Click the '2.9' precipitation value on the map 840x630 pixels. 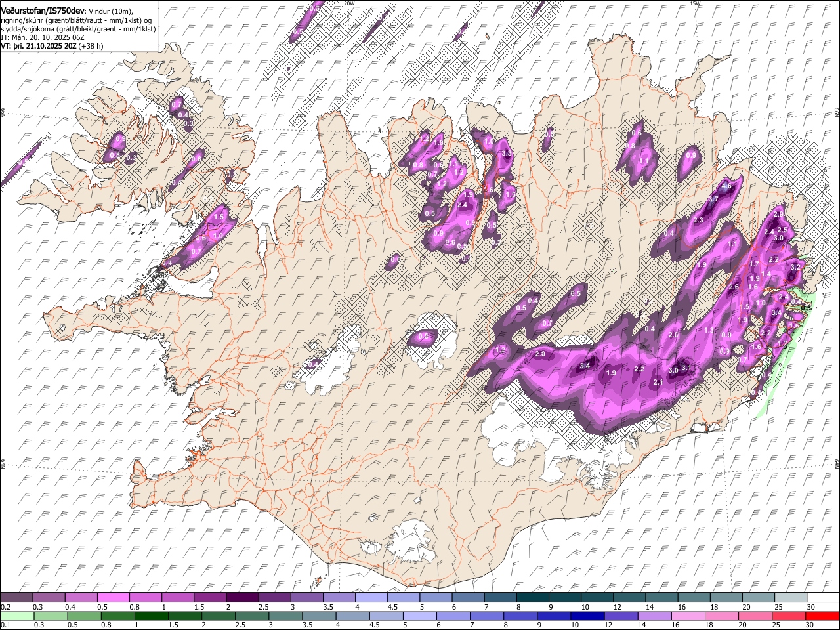click(x=779, y=214)
